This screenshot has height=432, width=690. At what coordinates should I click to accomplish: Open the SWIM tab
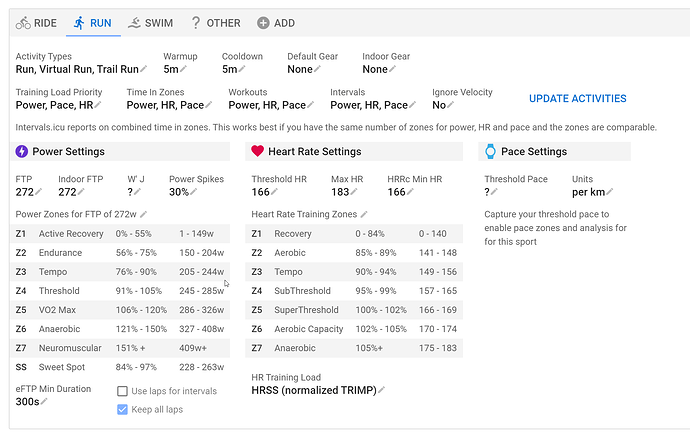click(x=150, y=23)
